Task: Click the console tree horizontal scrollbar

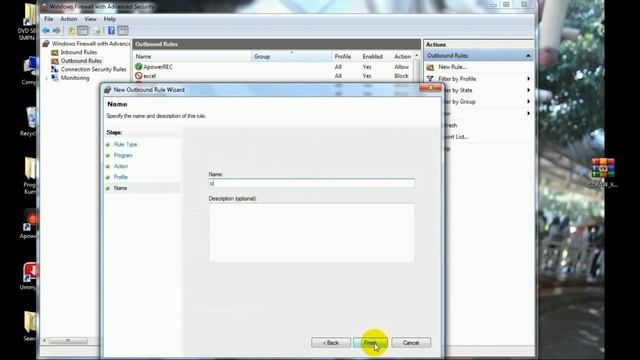Action: click(67, 340)
